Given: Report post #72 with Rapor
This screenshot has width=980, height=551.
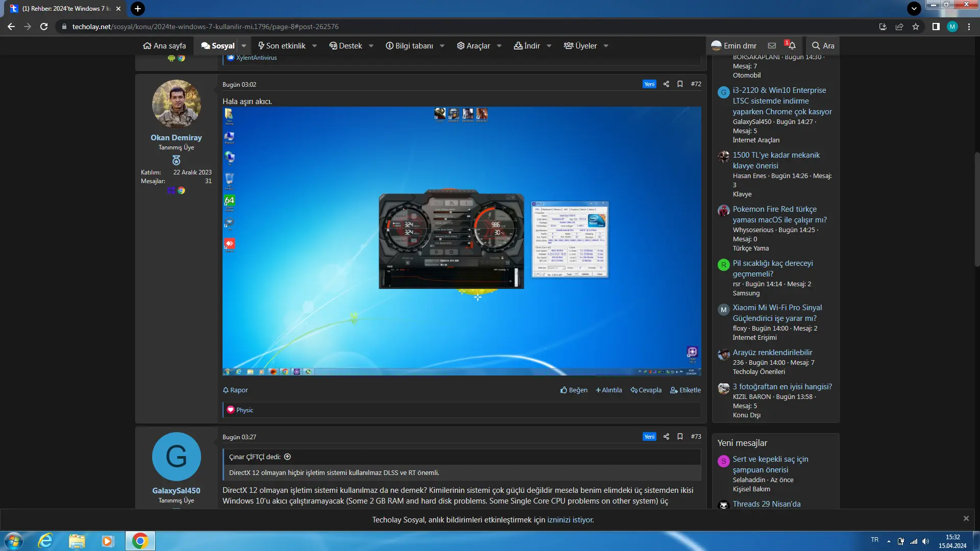Looking at the screenshot, I should [x=235, y=390].
